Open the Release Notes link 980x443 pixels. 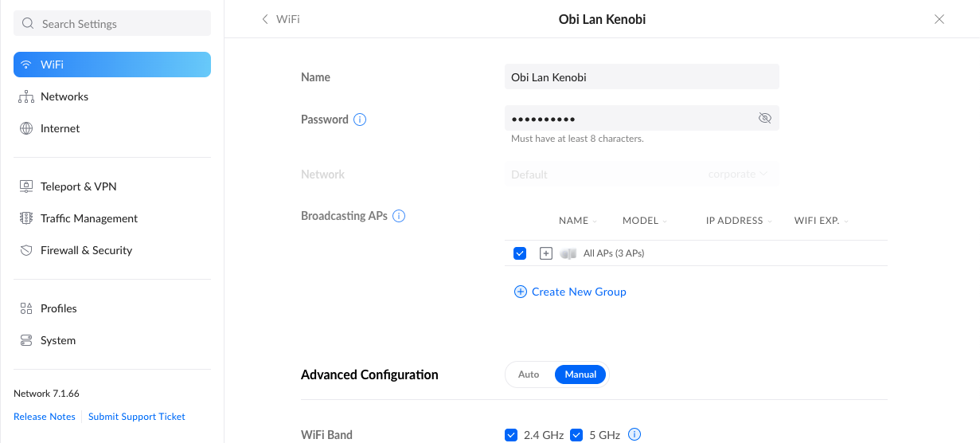pos(45,417)
